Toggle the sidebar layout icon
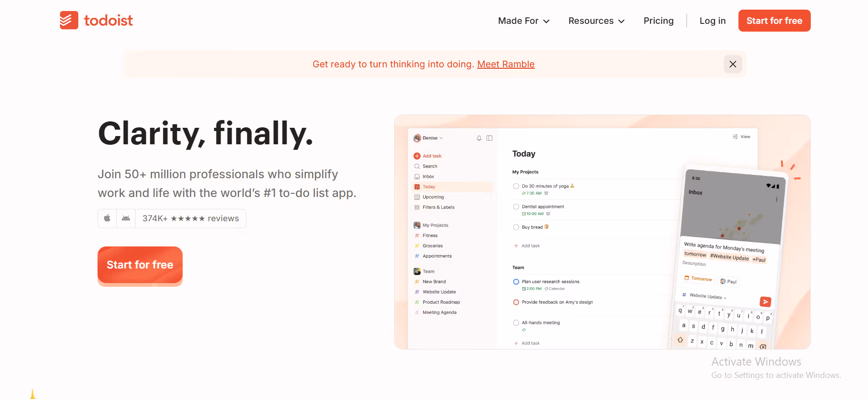This screenshot has height=399, width=868. (489, 138)
